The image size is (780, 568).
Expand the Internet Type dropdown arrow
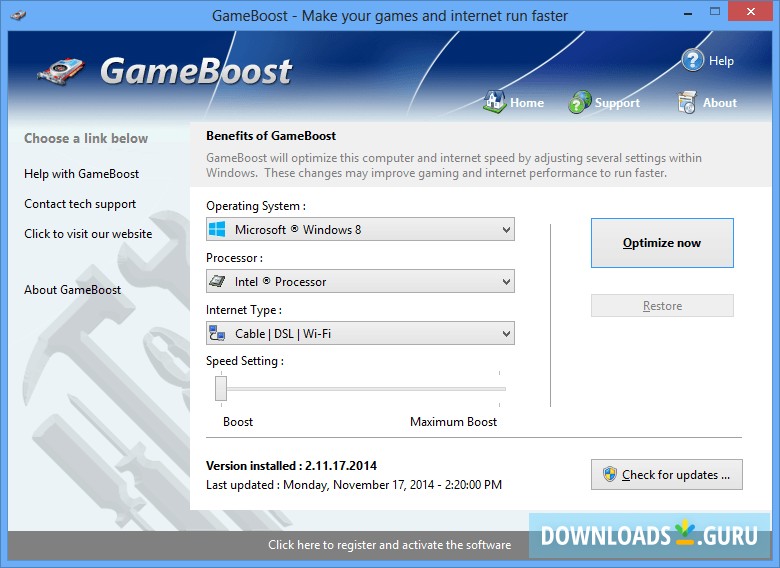tap(506, 333)
